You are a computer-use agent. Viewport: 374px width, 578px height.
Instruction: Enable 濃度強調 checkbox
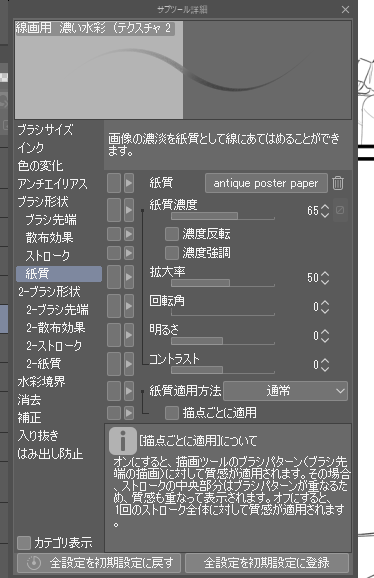171,253
